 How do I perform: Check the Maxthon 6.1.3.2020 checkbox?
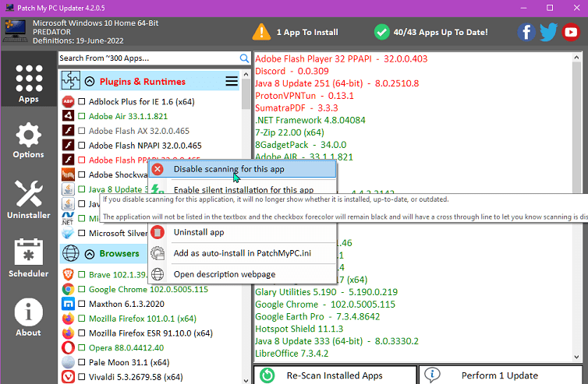tap(81, 304)
